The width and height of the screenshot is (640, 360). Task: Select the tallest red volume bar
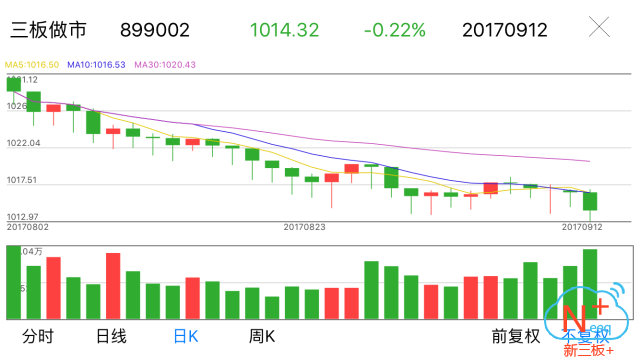[113, 286]
